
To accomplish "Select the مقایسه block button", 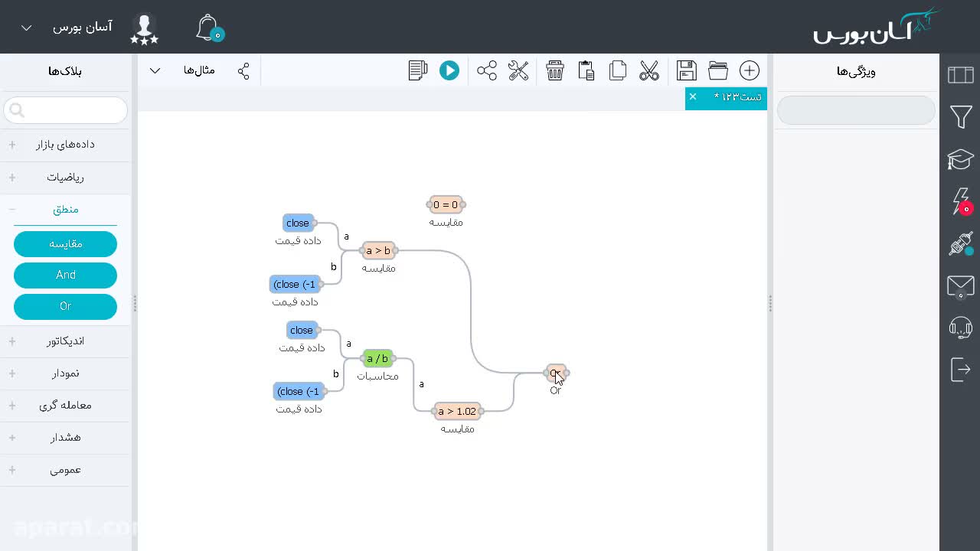I will (x=65, y=243).
